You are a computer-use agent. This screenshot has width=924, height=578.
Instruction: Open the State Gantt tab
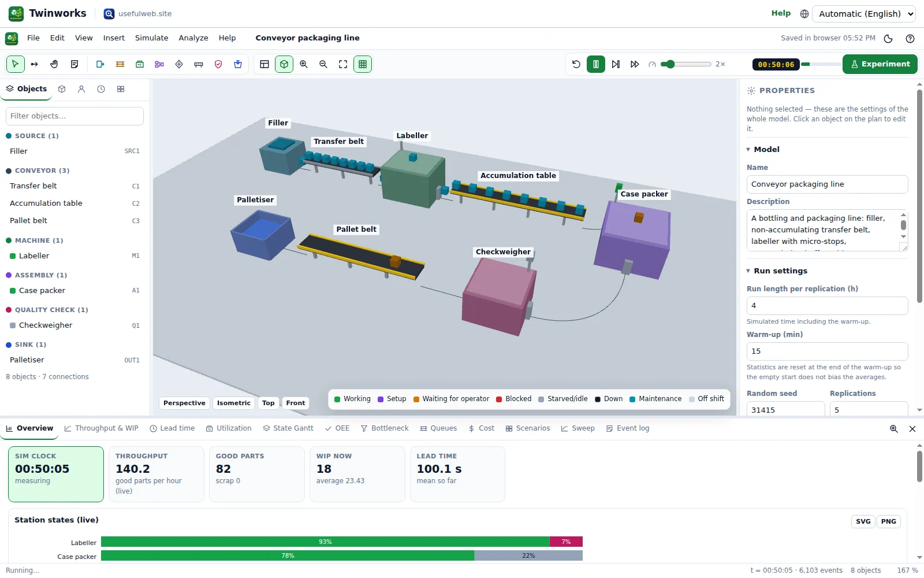pyautogui.click(x=288, y=428)
